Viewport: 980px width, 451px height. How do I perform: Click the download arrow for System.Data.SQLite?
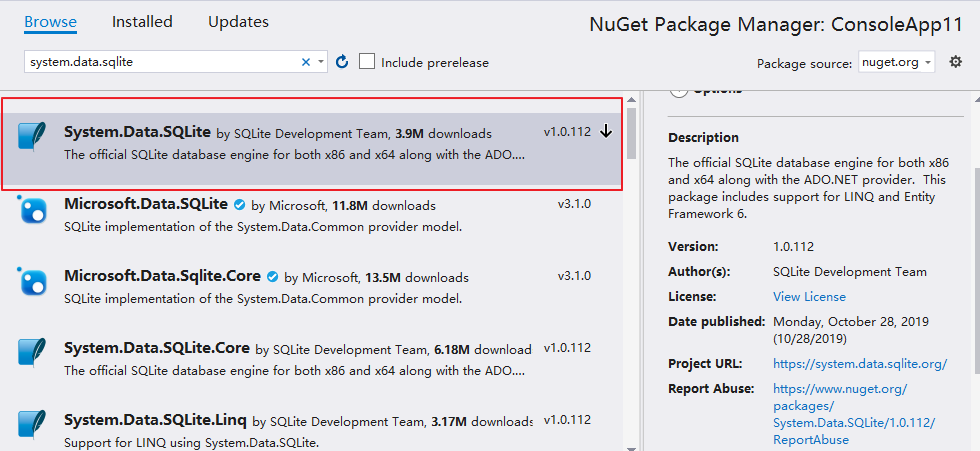tap(606, 132)
